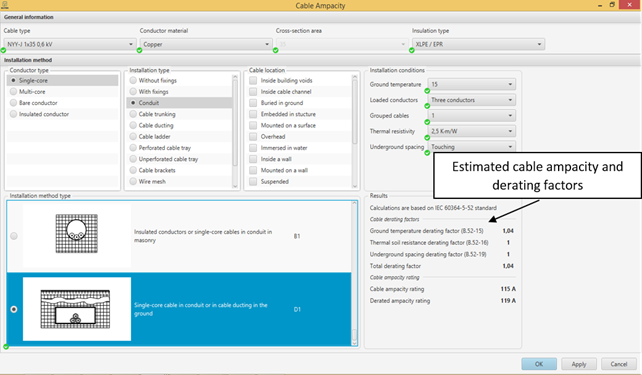
Task: Select Cable brackets installation type
Action: (x=133, y=170)
